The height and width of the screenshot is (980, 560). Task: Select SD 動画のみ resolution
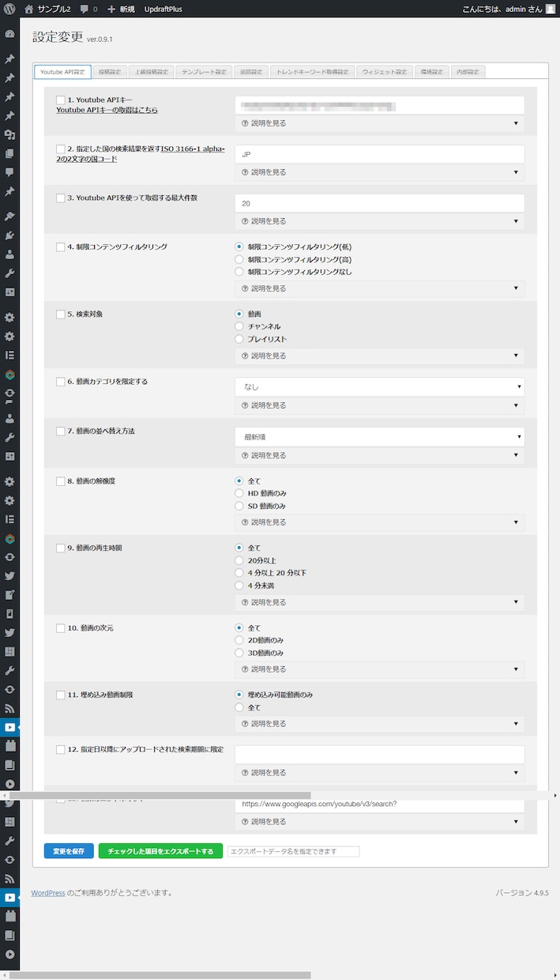[239, 506]
